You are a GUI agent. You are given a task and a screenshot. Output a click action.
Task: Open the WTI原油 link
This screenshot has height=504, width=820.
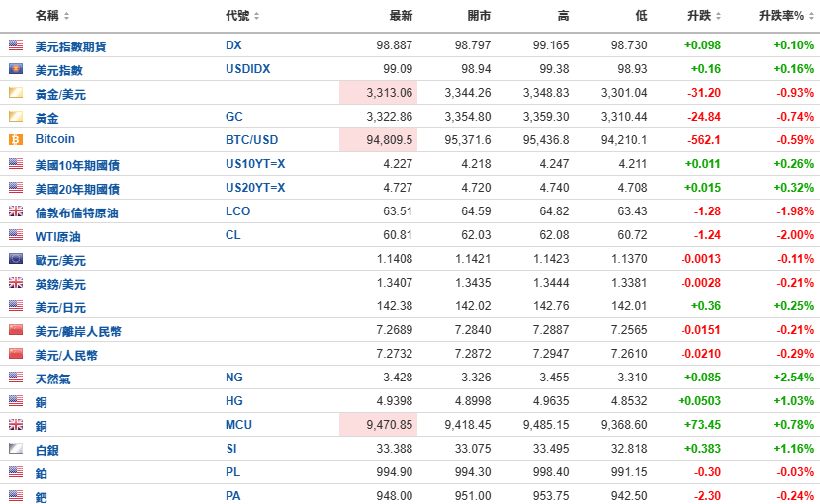coord(57,236)
